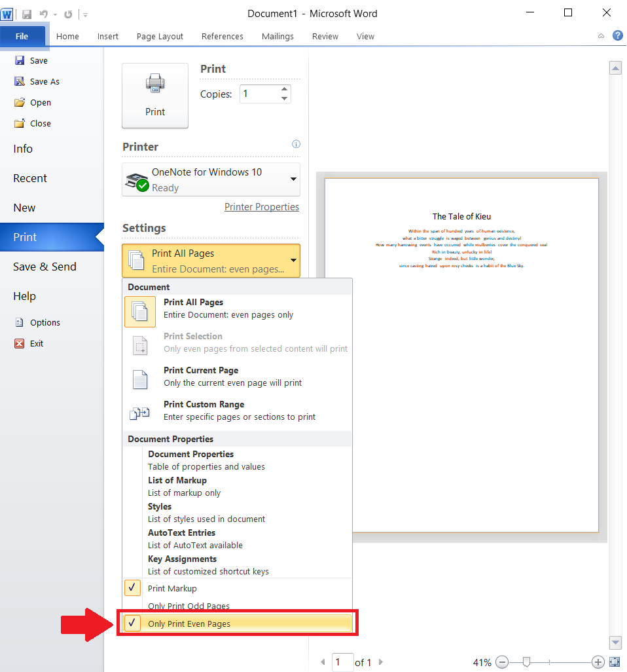Click the Exit icon in the sidebar
The width and height of the screenshot is (627, 672).
tap(20, 343)
